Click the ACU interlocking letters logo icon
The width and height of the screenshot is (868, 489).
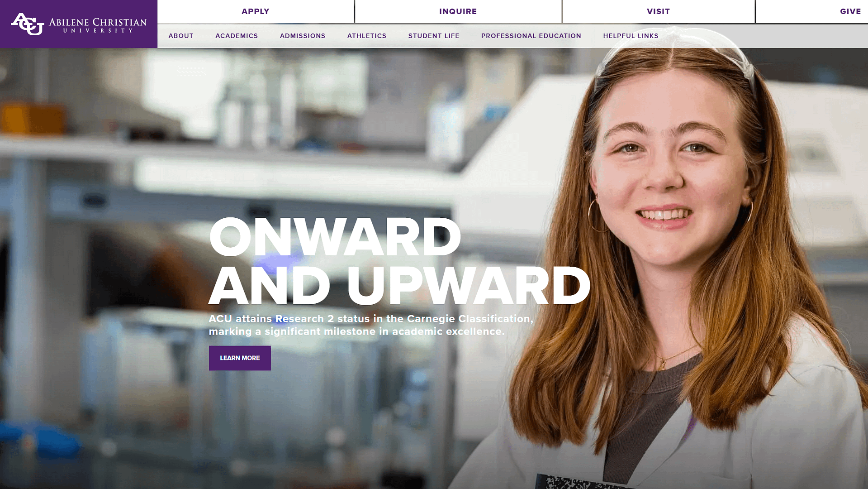pos(27,24)
